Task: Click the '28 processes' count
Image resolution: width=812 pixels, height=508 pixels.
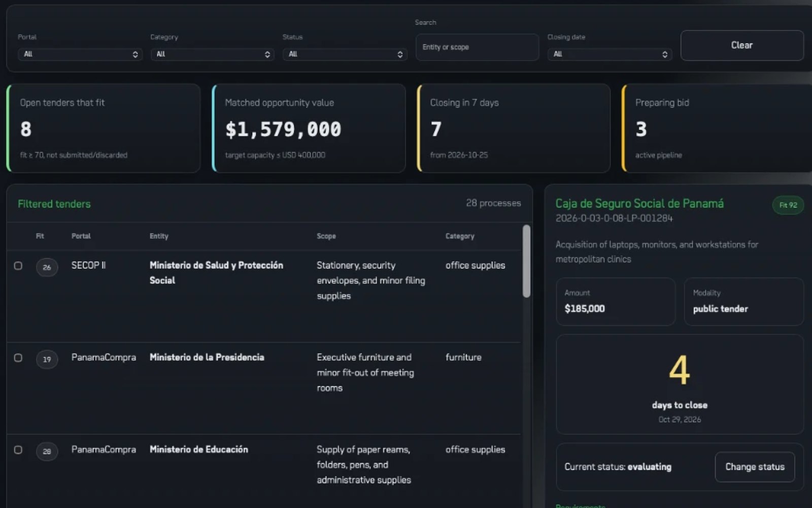Action: tap(493, 203)
